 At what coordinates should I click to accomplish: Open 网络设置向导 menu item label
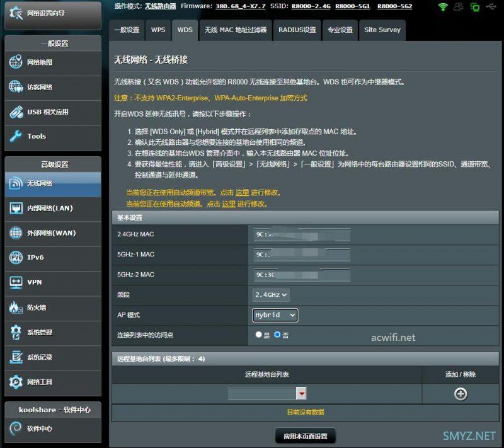(46, 13)
